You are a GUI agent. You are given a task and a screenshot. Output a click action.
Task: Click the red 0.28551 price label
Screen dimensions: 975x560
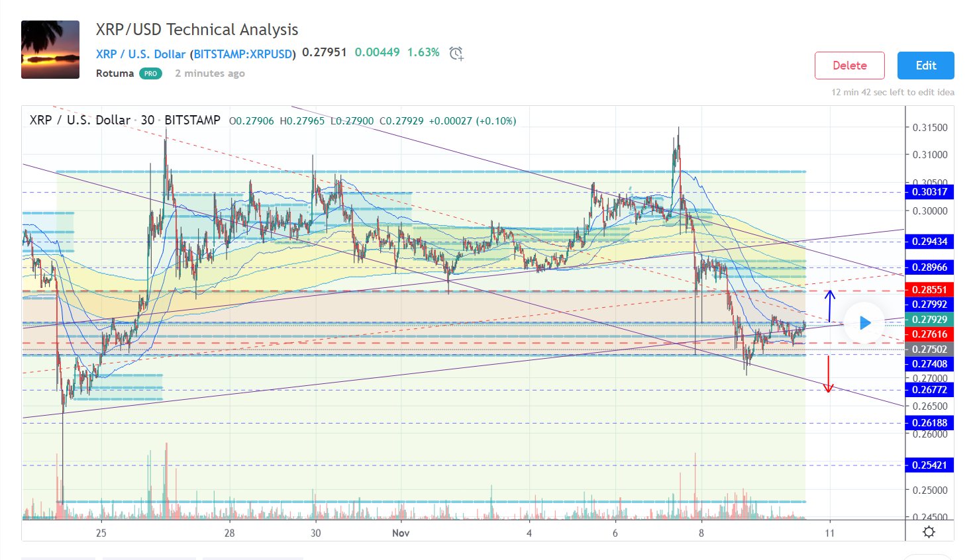coord(929,290)
